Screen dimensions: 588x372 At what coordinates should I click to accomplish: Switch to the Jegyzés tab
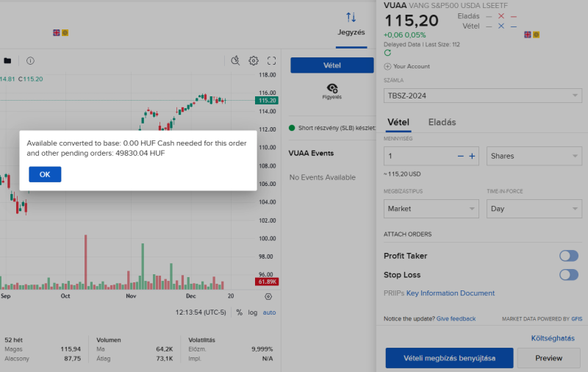click(351, 32)
